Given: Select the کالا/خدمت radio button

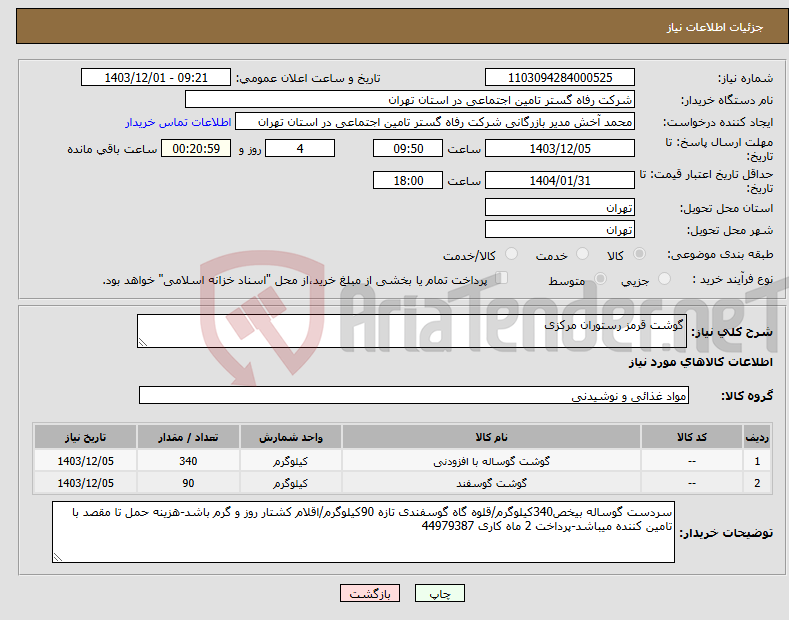Looking at the screenshot, I should click(511, 254).
